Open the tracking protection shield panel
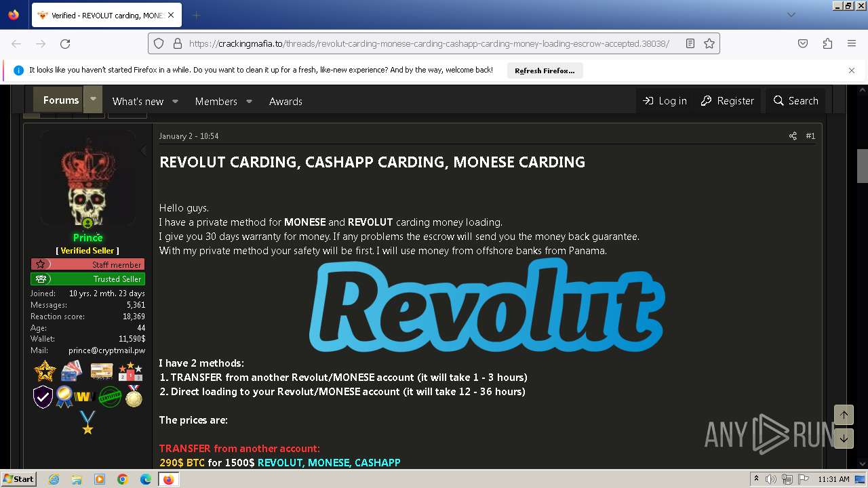868x488 pixels. (x=159, y=43)
